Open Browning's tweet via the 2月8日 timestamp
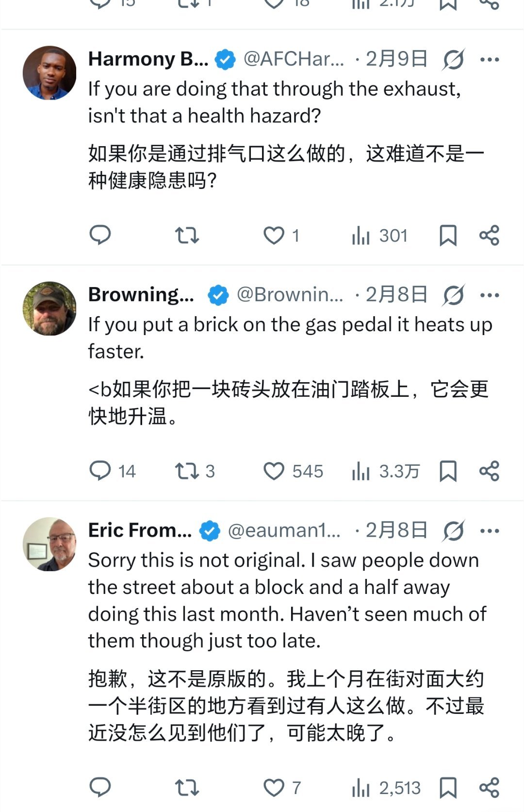This screenshot has width=524, height=812. click(x=398, y=294)
